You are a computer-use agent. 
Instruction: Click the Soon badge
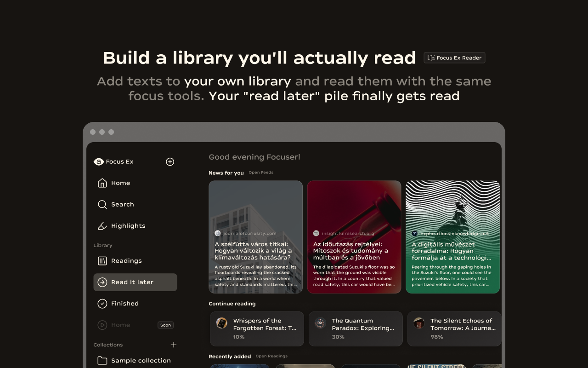[166, 325]
